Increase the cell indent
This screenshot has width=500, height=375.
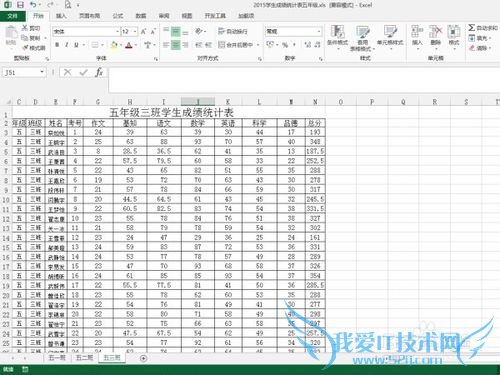(x=208, y=45)
